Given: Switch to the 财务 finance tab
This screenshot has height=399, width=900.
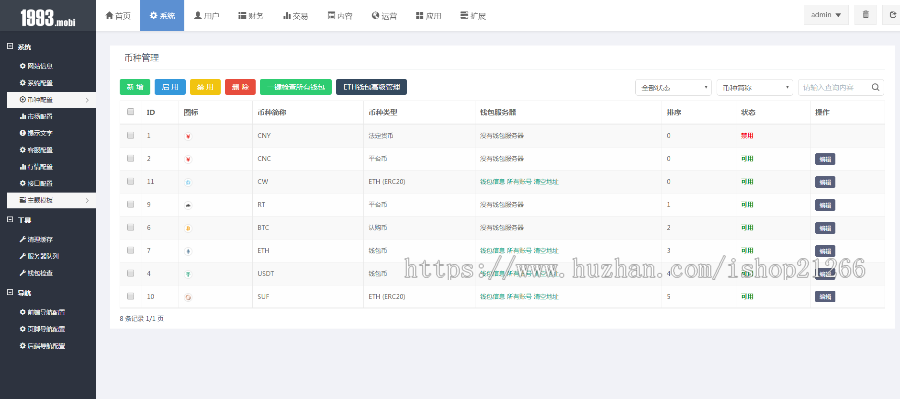Looking at the screenshot, I should [251, 16].
